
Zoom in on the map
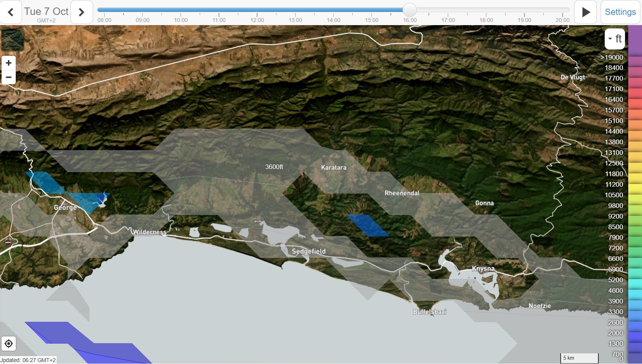9,63
